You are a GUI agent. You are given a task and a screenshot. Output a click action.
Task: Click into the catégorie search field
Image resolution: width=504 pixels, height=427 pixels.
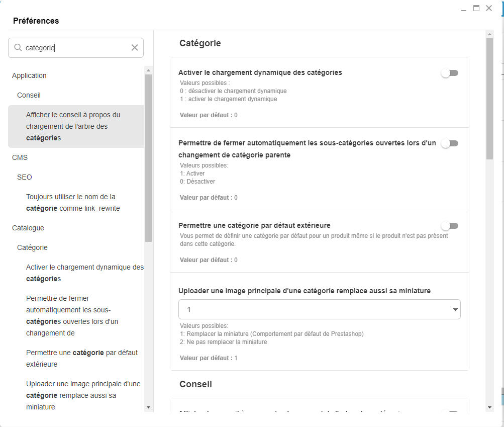tap(75, 48)
